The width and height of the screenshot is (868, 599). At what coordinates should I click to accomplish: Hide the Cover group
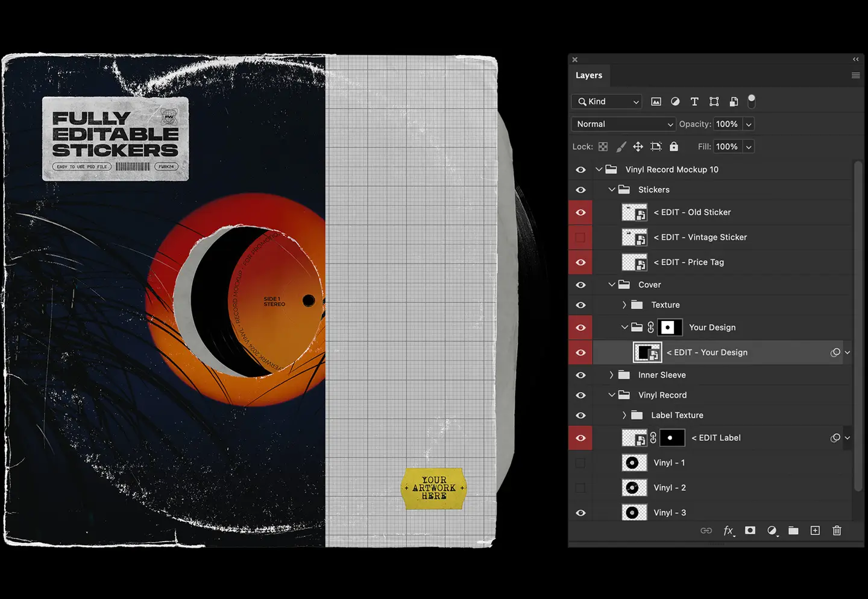point(580,284)
